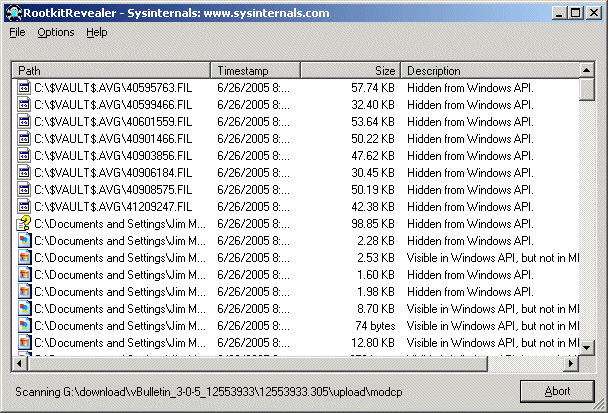Click icon beside 40601559.FIL entry
Image resolution: width=608 pixels, height=413 pixels.
tap(24, 122)
